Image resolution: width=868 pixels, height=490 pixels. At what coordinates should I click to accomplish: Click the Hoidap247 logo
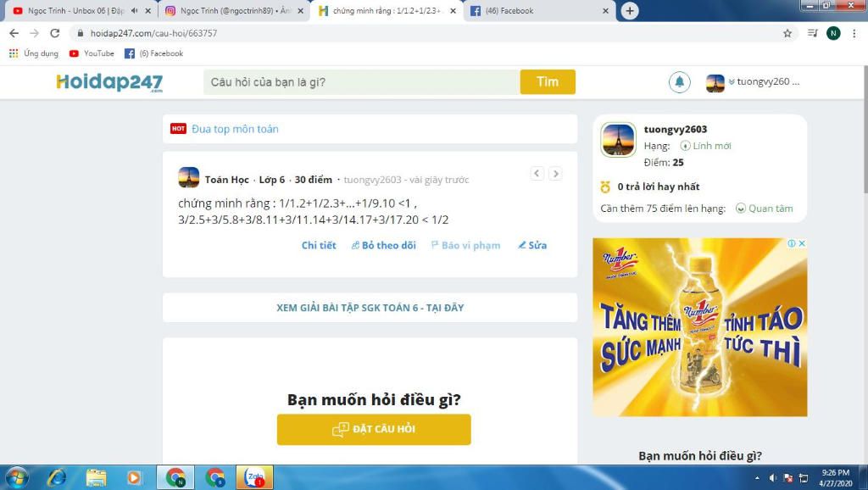109,82
